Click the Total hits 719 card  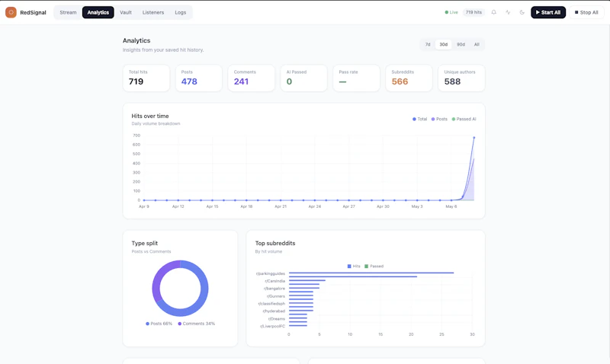(146, 78)
